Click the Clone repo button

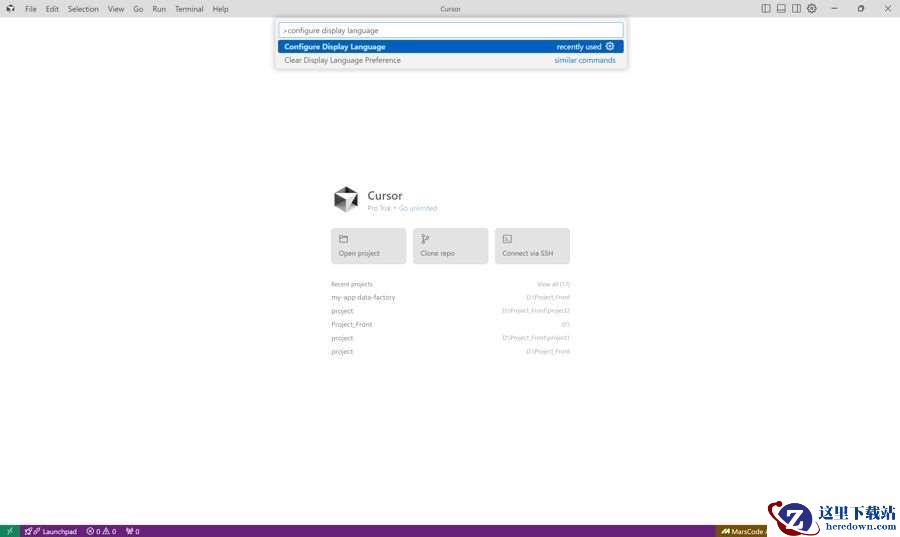(451, 246)
